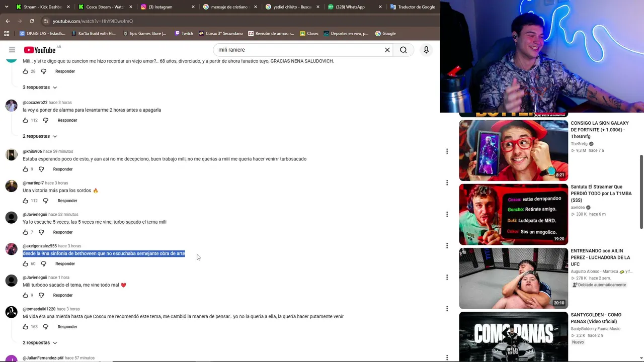Open the YouTube guide hamburger menu
This screenshot has width=644, height=362.
point(12,50)
